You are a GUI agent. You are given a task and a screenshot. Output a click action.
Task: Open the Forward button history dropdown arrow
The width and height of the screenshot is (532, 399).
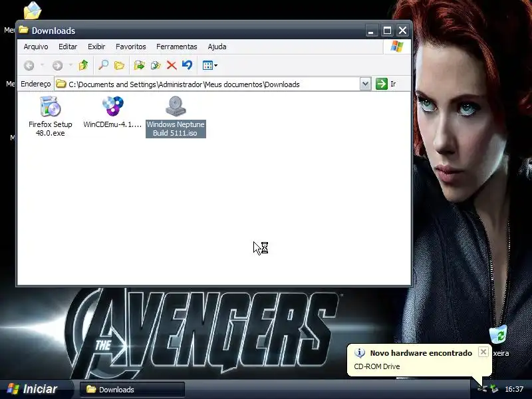point(70,65)
